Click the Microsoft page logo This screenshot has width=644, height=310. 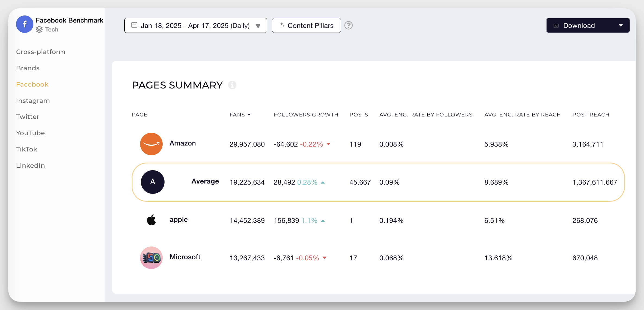point(151,258)
